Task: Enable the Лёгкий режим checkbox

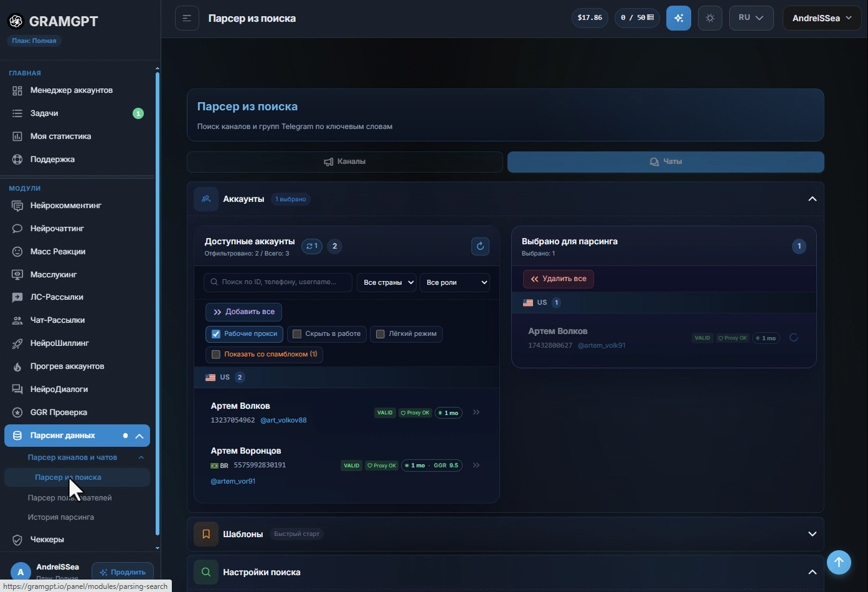Action: [380, 334]
